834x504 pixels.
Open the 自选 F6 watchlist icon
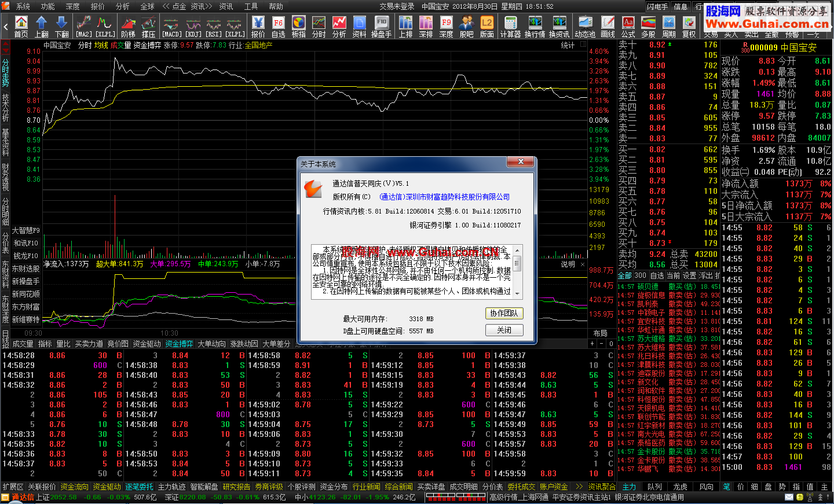[279, 27]
